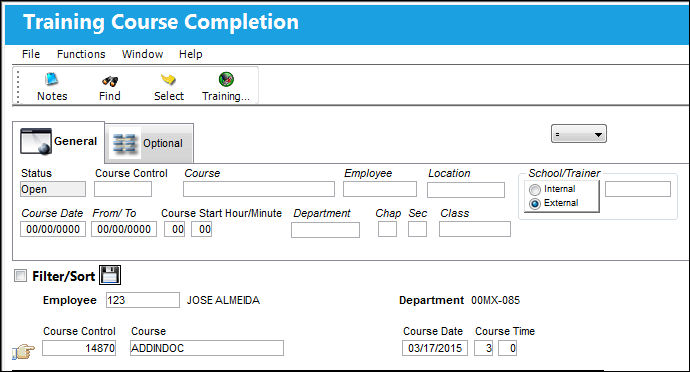Click the empty Course Control filter field

pos(123,189)
